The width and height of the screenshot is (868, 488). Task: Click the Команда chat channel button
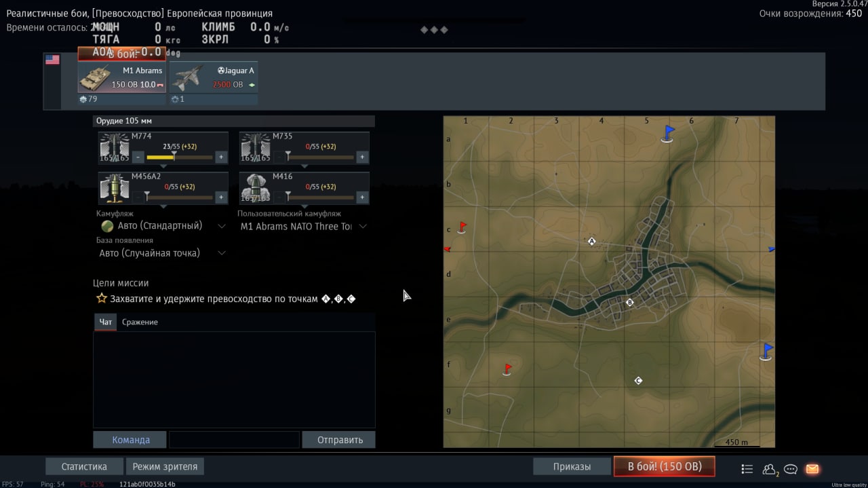point(131,440)
